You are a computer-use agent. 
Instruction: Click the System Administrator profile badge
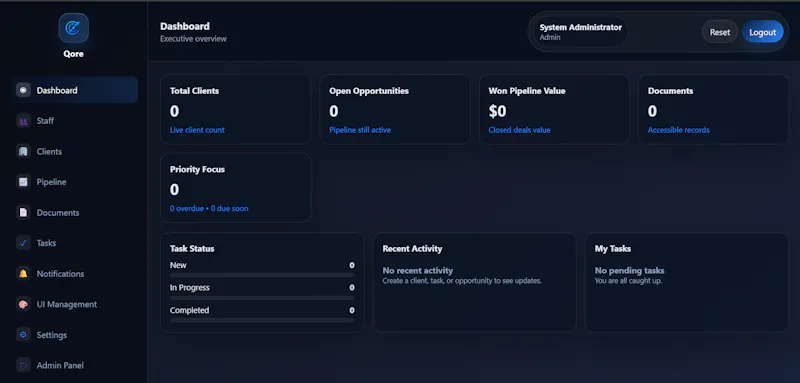coord(581,32)
